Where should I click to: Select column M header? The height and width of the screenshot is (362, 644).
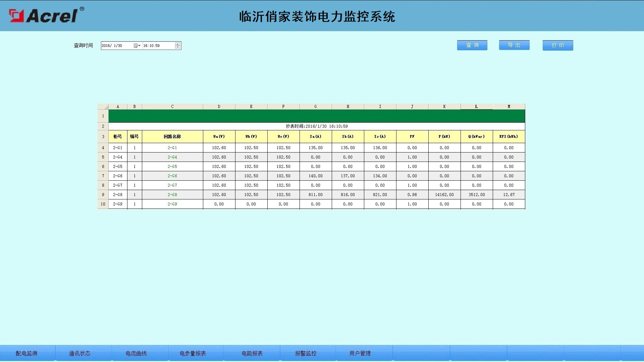(509, 107)
